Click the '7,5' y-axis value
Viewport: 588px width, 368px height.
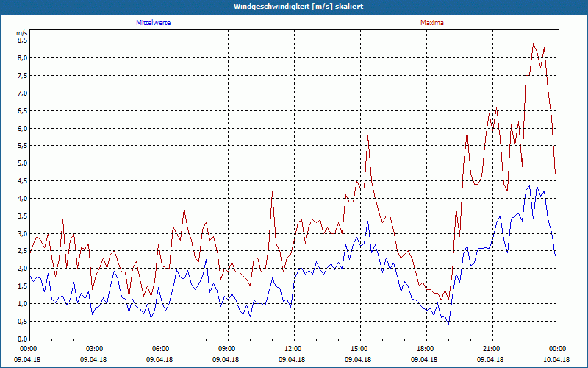click(23, 76)
